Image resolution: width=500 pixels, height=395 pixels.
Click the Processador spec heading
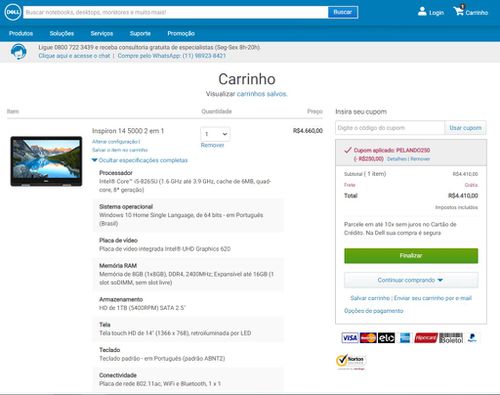tap(116, 173)
